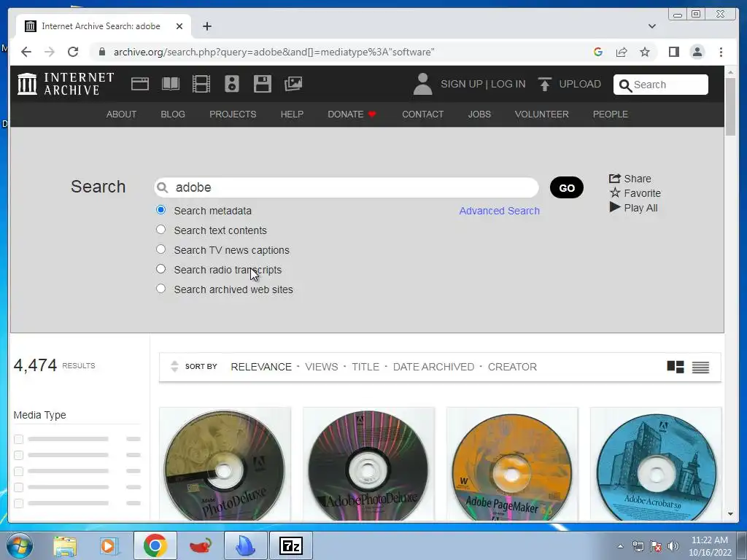The width and height of the screenshot is (747, 560).
Task: Close the Internet Archive Search tab
Action: [x=179, y=26]
